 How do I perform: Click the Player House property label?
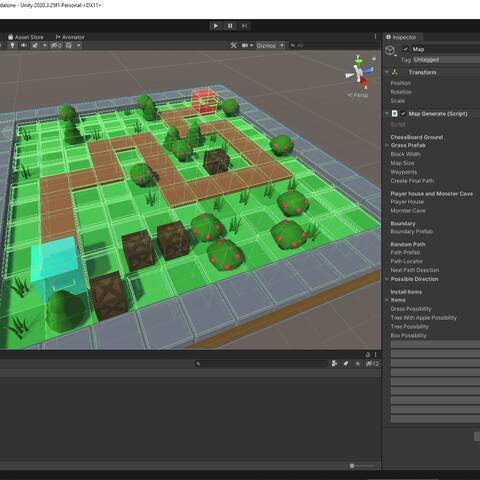point(407,202)
